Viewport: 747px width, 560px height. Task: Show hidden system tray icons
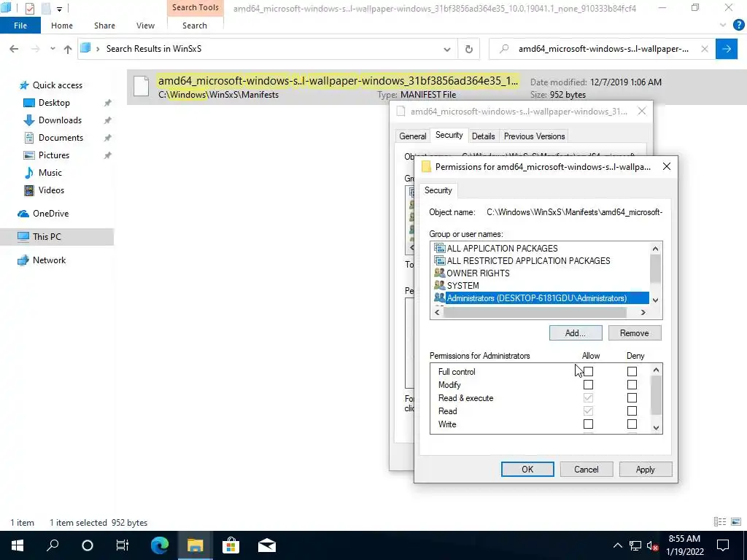tap(617, 545)
